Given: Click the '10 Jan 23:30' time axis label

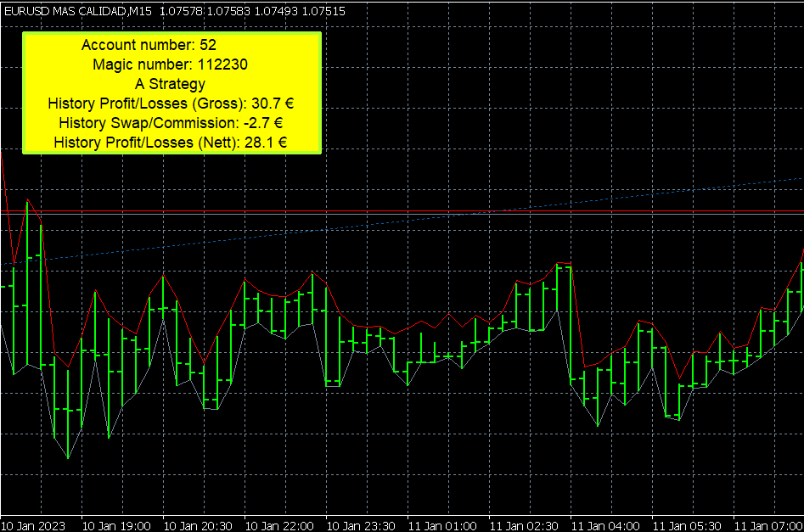Looking at the screenshot, I should click(361, 526).
